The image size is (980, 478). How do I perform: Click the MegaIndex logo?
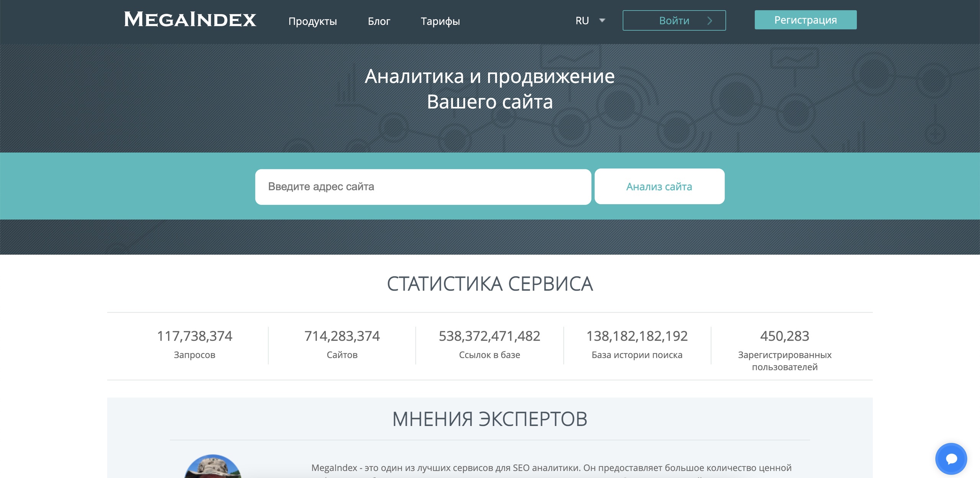(190, 20)
